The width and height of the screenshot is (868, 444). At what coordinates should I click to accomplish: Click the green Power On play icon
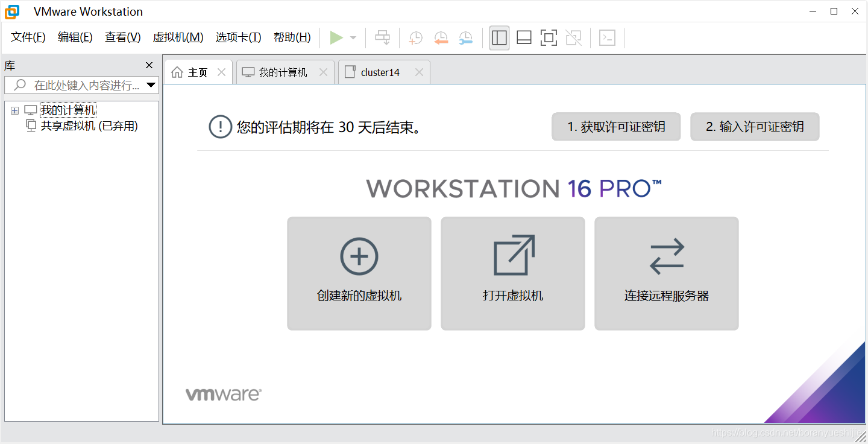point(336,38)
